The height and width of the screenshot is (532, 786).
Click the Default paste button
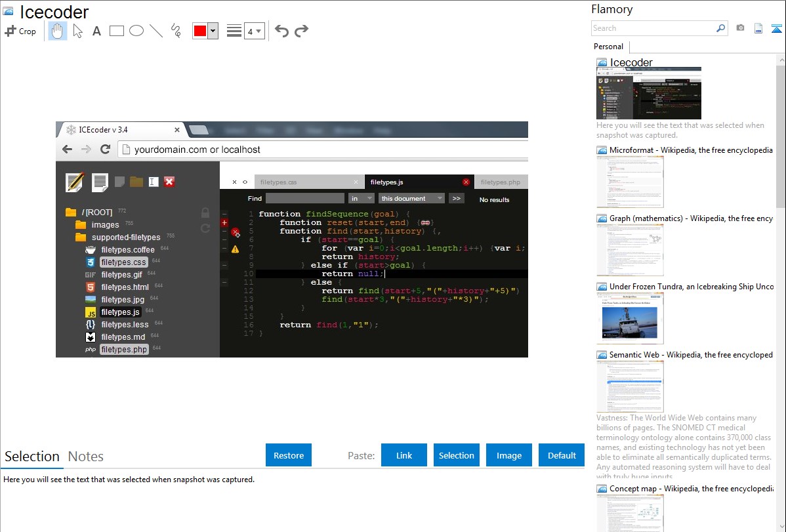(562, 455)
